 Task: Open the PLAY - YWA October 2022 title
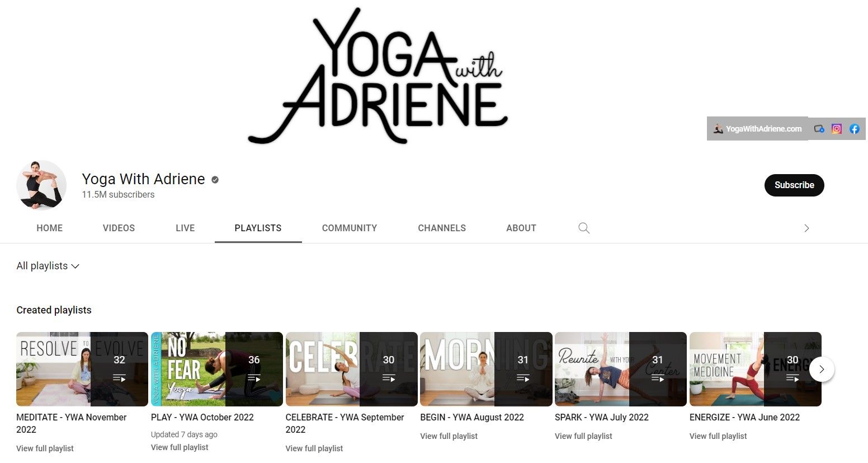[x=202, y=417]
